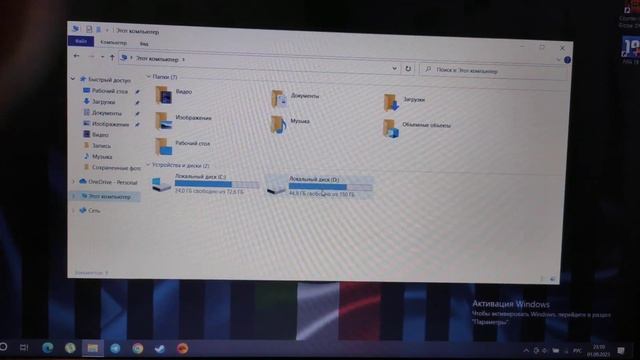This screenshot has width=640, height=360.
Task: Open the Документы folder in Папки
Action: pos(295,98)
